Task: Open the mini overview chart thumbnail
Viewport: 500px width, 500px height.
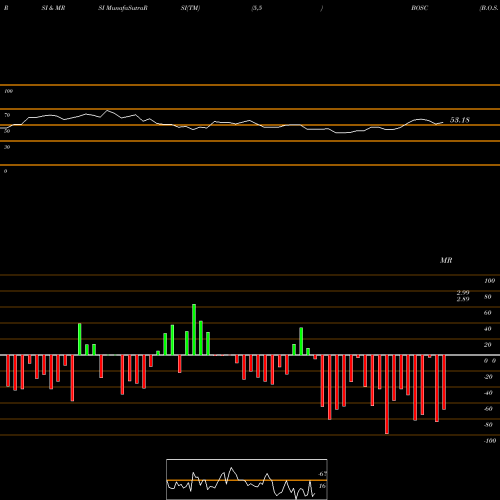Action: (x=247, y=479)
